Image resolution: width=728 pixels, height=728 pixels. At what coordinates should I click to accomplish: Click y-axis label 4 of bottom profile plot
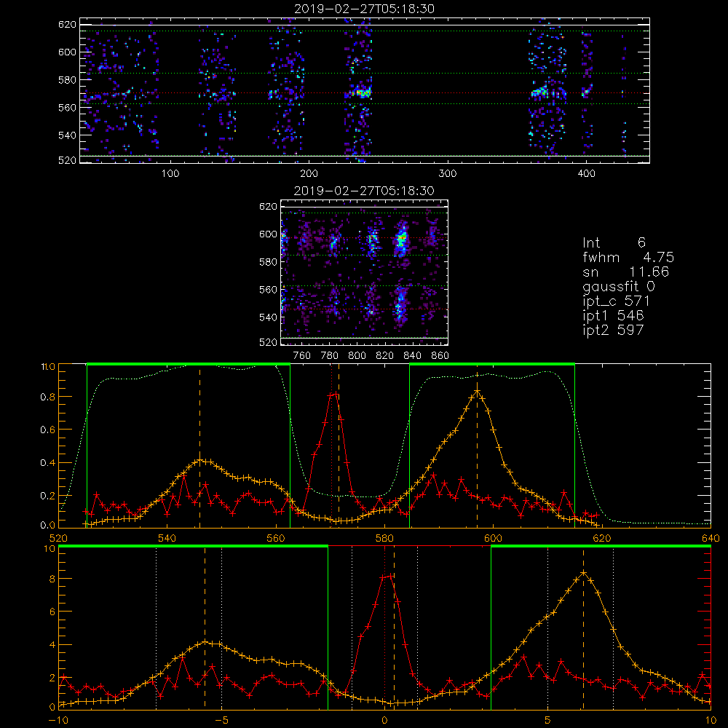(52, 645)
